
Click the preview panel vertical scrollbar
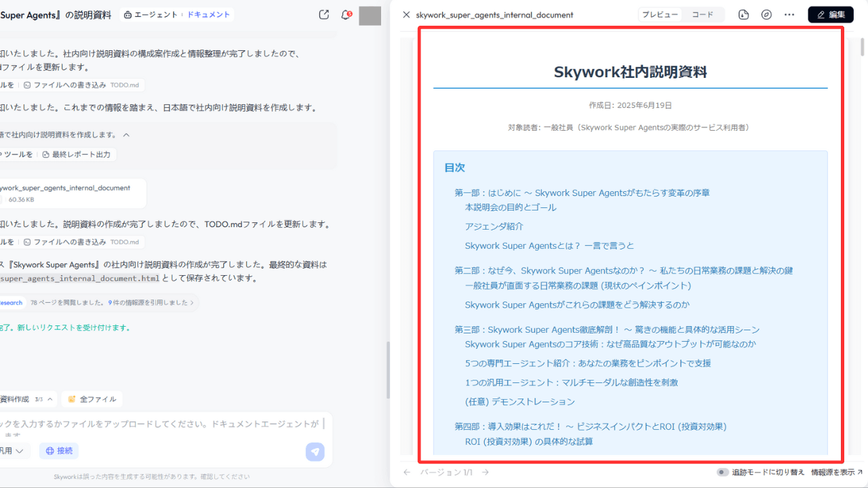[863, 47]
